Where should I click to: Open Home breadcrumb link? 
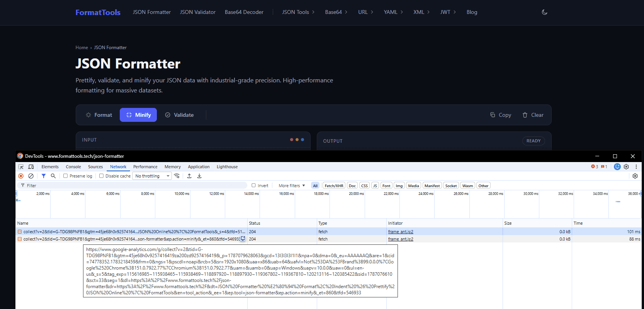click(x=82, y=48)
